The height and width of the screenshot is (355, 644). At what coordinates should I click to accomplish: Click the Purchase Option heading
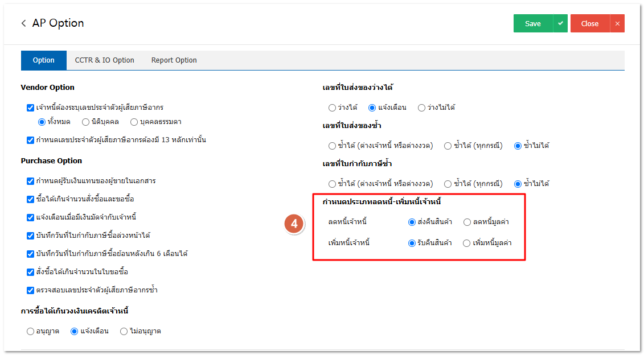51,161
